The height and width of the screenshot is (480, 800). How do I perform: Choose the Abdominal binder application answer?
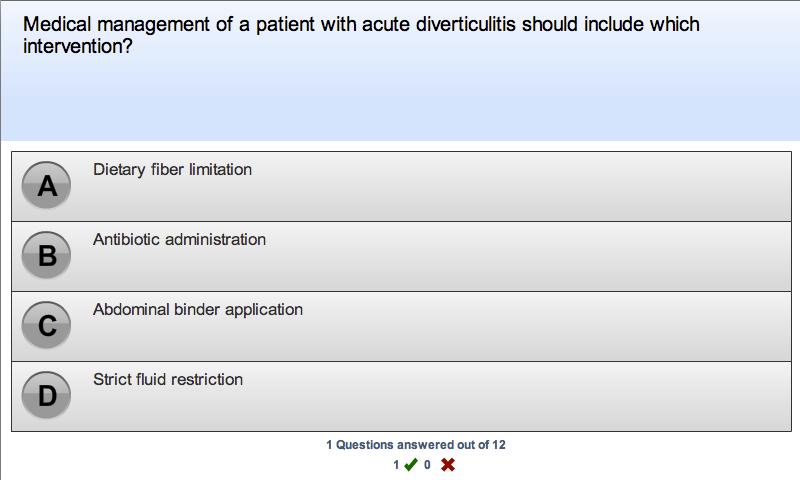tap(197, 310)
